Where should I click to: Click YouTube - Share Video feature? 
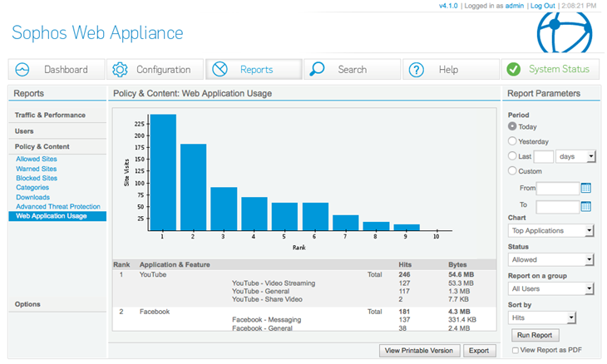point(267,299)
